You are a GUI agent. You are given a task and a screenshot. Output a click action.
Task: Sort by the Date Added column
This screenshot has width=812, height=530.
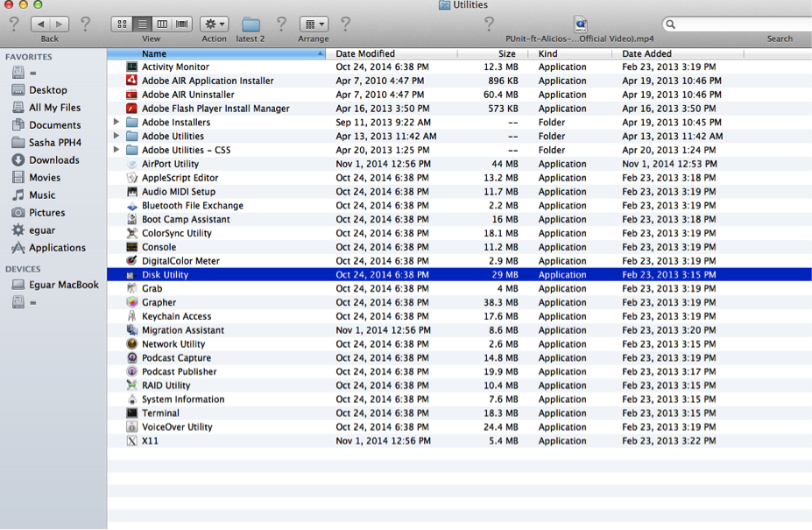point(677,53)
